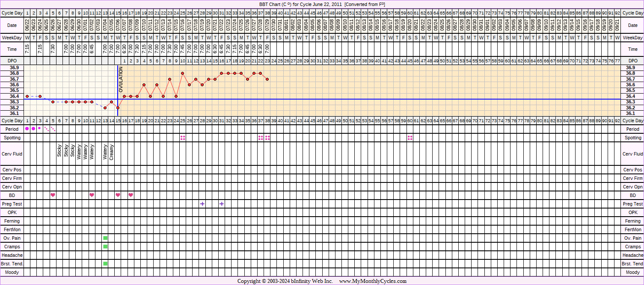Select the spotting marker on cycle day 25
This screenshot has height=285, width=644.
coord(183,138)
